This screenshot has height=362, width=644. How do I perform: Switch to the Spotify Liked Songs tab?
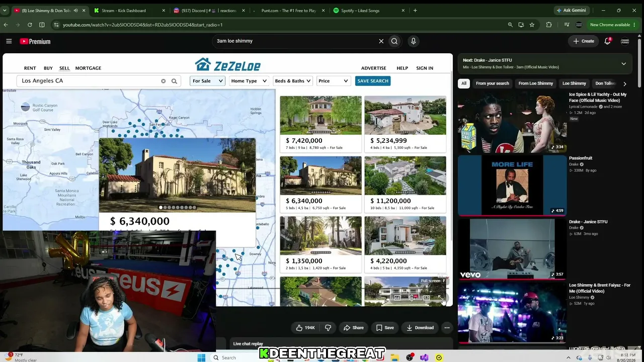(x=368, y=11)
